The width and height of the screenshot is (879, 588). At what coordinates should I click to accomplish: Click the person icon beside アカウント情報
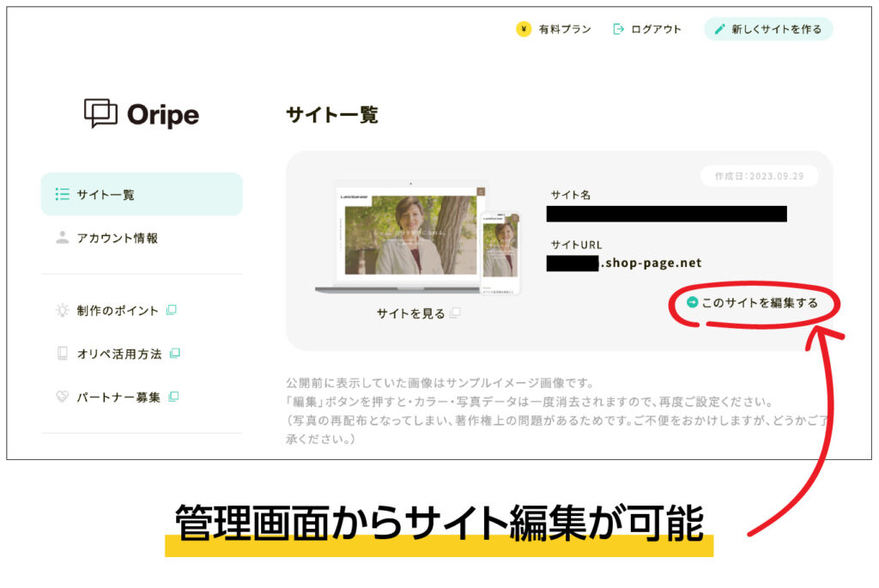coord(62,239)
